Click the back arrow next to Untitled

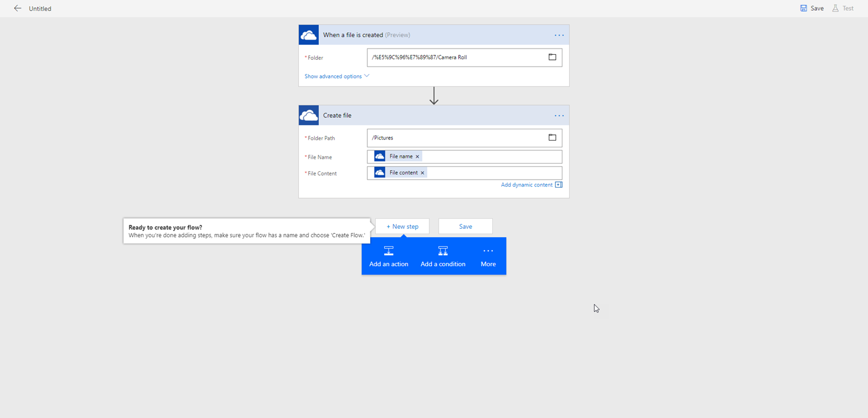pyautogui.click(x=18, y=8)
